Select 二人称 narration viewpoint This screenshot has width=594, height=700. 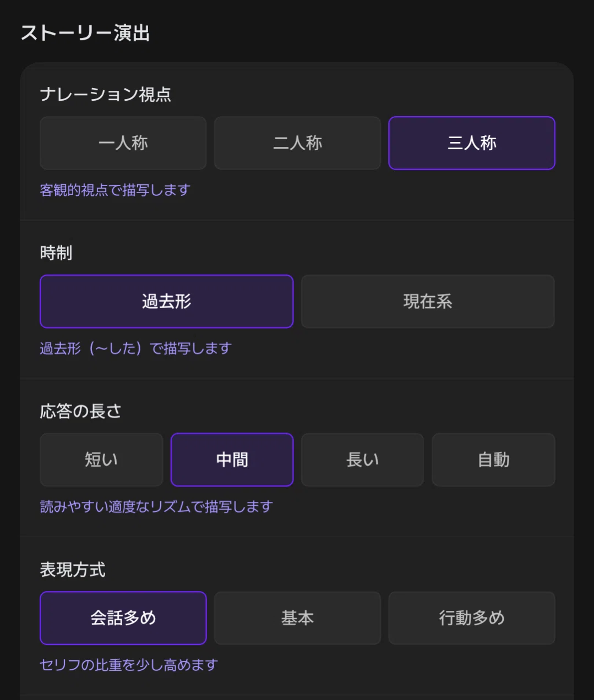297,143
